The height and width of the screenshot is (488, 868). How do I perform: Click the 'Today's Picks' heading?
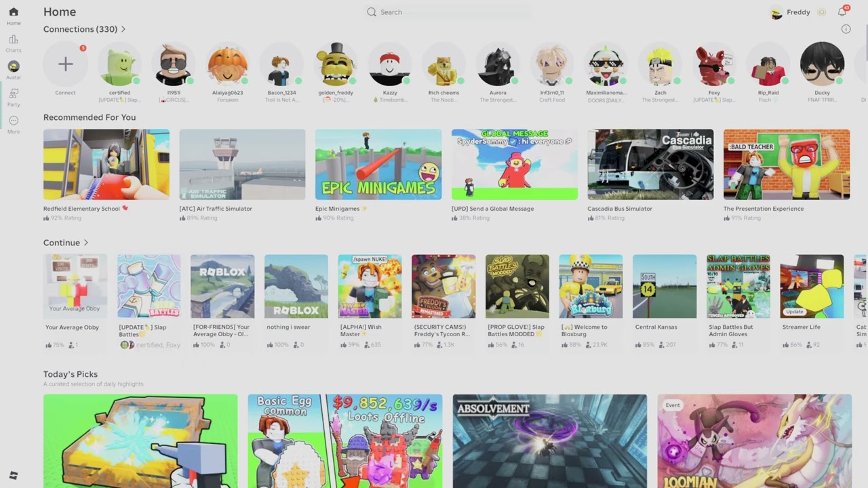point(71,374)
